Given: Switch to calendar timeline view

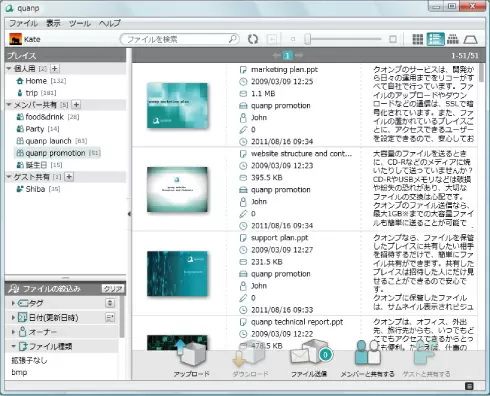Looking at the screenshot, I should tap(453, 39).
